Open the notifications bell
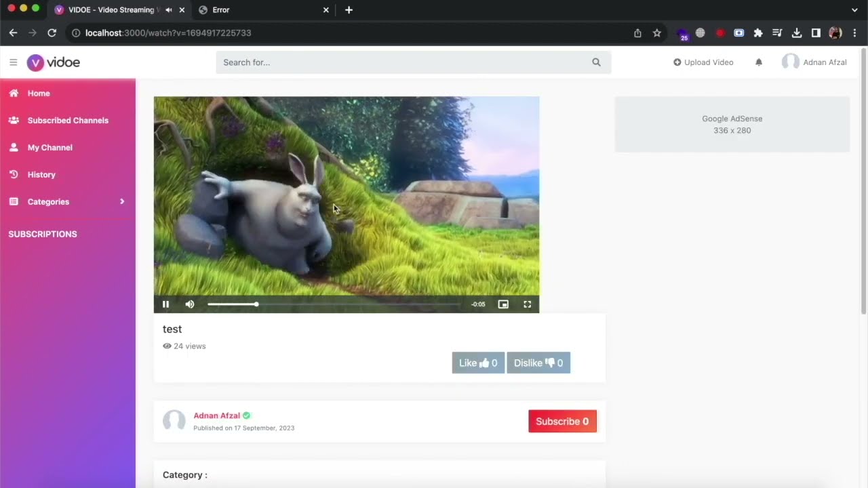The width and height of the screenshot is (868, 488). [x=759, y=62]
